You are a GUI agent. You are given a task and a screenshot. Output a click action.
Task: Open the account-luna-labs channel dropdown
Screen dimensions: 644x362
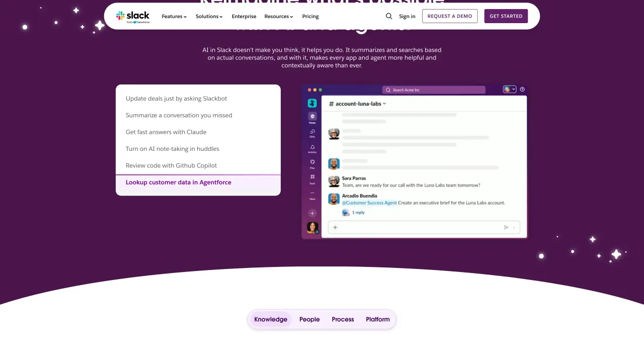pos(357,104)
